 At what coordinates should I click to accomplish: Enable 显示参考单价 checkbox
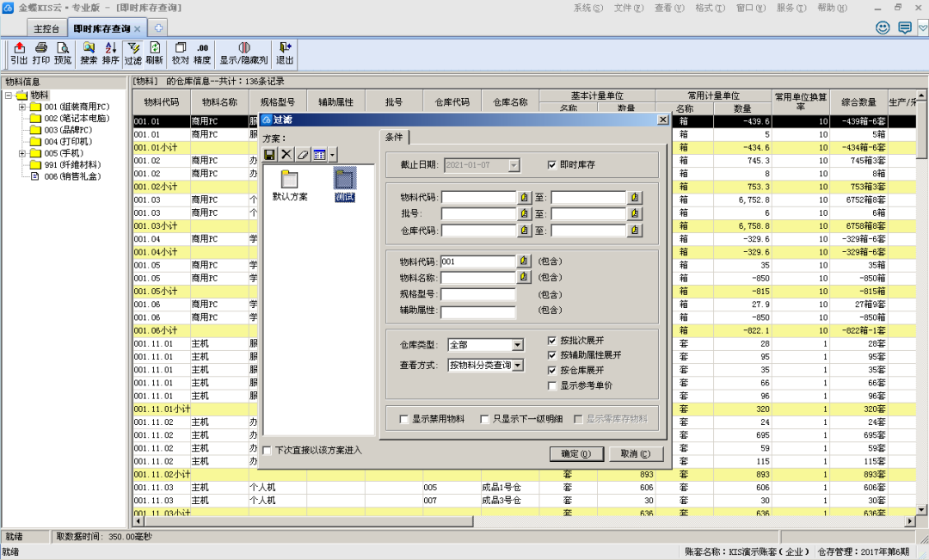click(x=552, y=385)
